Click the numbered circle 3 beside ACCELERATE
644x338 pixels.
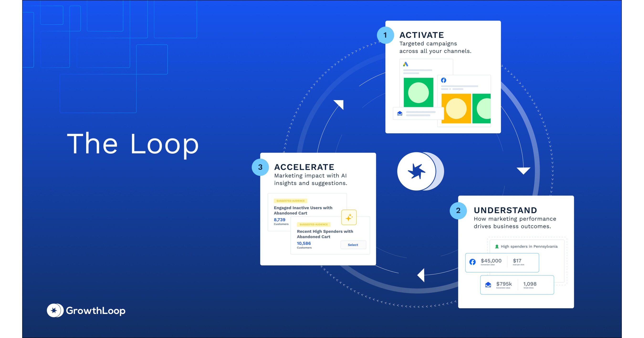[260, 168]
